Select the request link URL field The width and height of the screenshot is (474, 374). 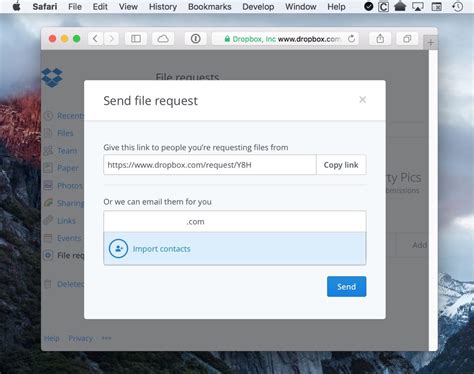click(x=210, y=165)
